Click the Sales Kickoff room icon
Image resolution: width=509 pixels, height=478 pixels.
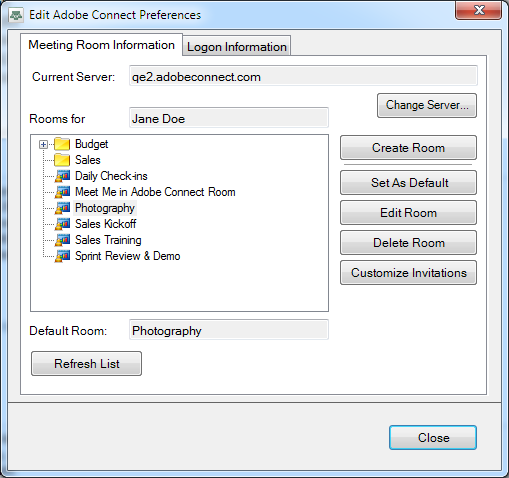point(62,224)
